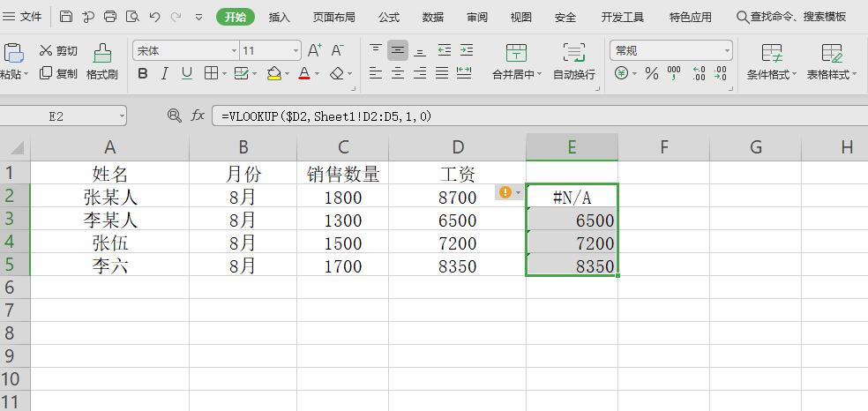The image size is (868, 411).
Task: Align text right
Action: (x=420, y=73)
